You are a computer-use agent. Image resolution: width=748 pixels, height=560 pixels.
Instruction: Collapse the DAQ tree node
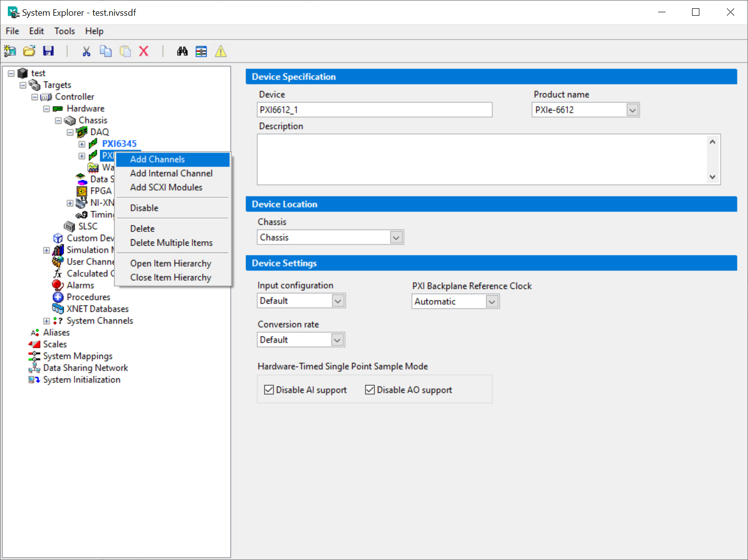pos(70,132)
